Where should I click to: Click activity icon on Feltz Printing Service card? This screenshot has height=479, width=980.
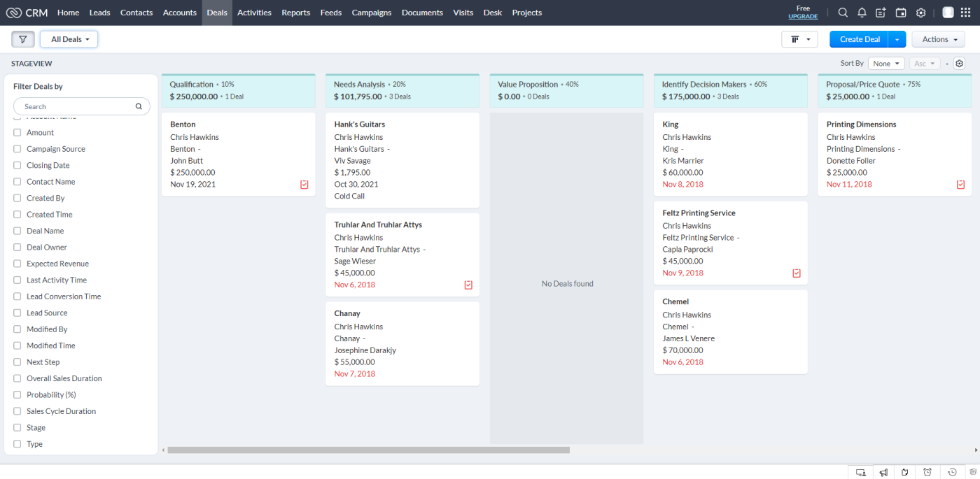click(x=797, y=273)
